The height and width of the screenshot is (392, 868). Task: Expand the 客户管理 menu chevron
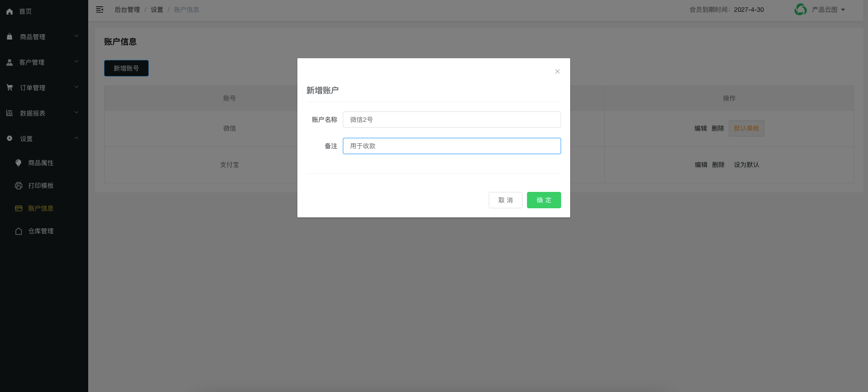click(x=76, y=61)
